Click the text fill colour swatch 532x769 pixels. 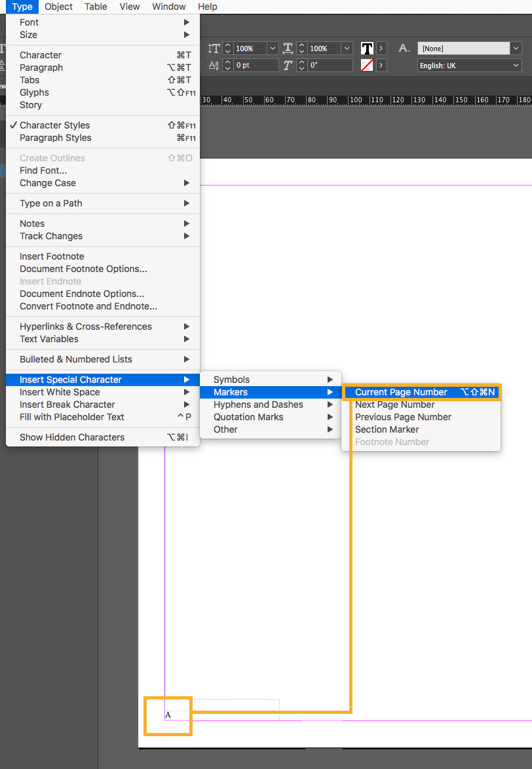pyautogui.click(x=367, y=49)
